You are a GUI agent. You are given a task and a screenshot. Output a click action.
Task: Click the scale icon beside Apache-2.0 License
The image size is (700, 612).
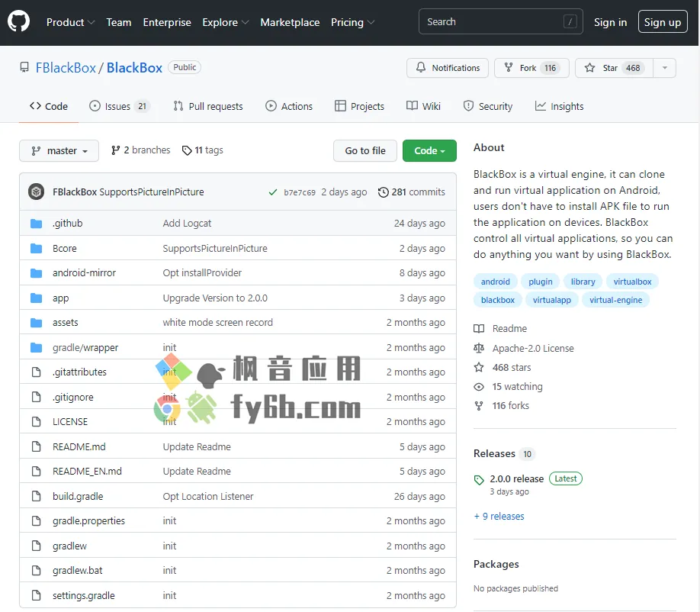pos(479,348)
